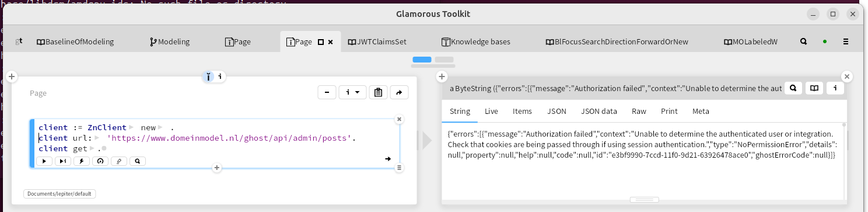Run the snippet with the play button

[x=44, y=161]
